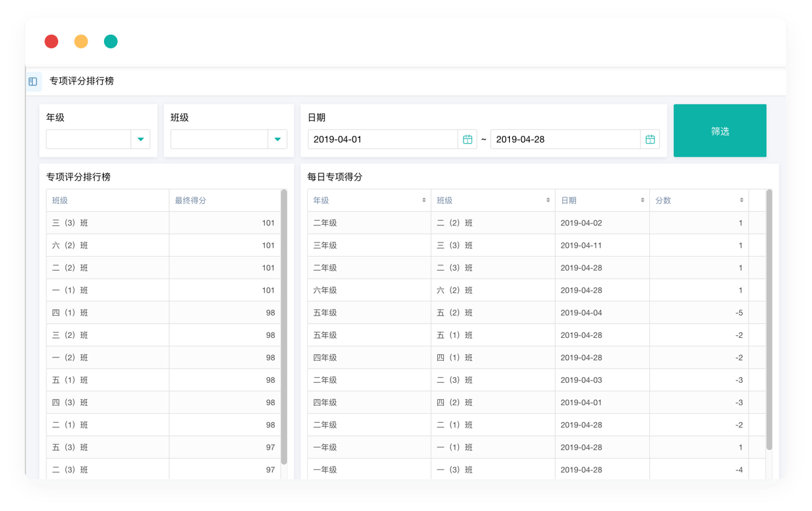Click the 最终得分 column header

click(224, 201)
